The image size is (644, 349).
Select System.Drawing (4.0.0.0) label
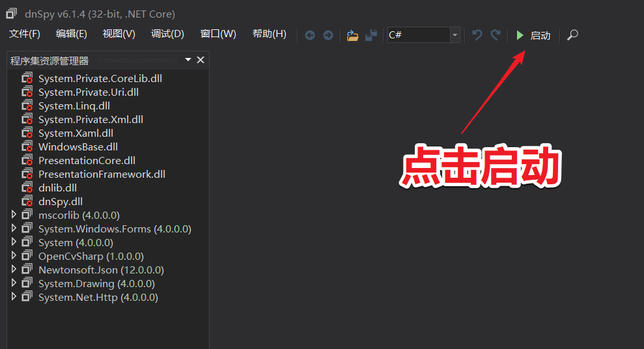click(96, 284)
